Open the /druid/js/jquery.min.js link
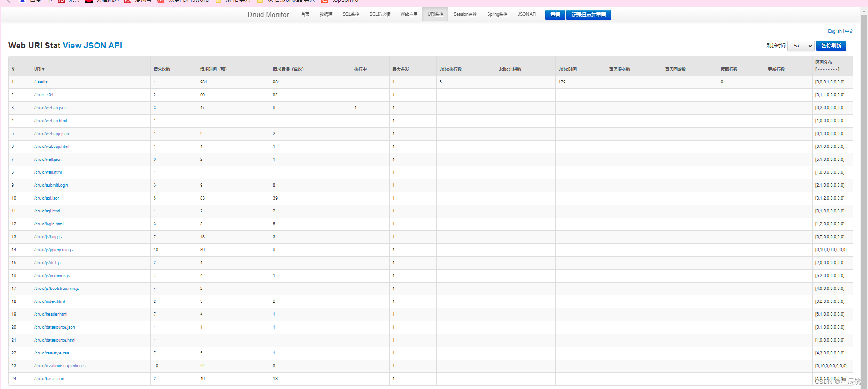The width and height of the screenshot is (868, 389). pyautogui.click(x=53, y=250)
